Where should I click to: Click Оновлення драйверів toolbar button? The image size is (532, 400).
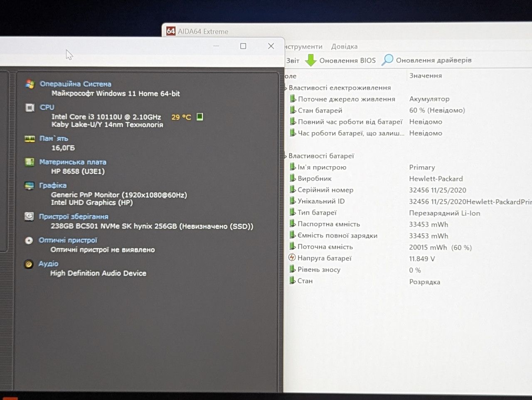click(427, 60)
